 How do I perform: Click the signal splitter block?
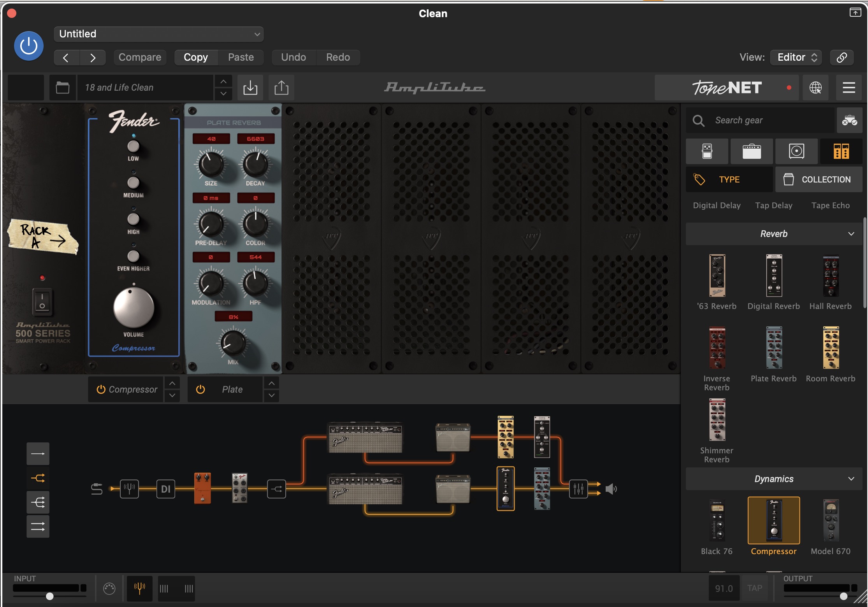coord(276,489)
